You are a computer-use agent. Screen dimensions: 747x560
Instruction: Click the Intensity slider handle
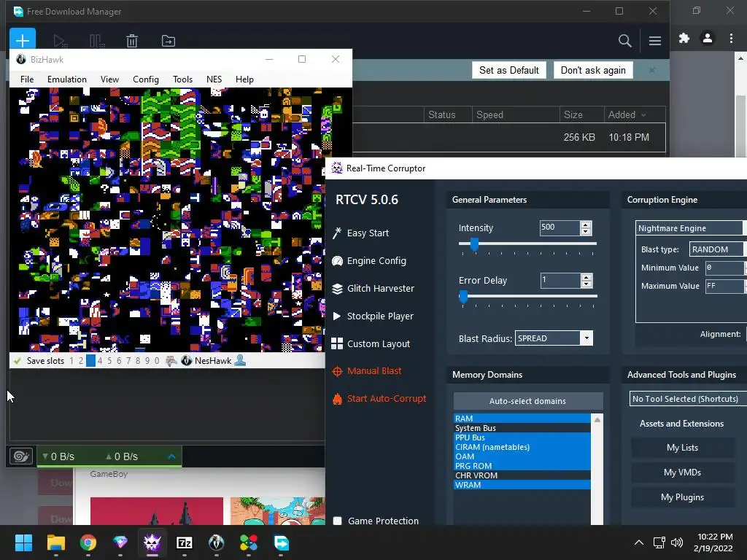[x=474, y=244]
